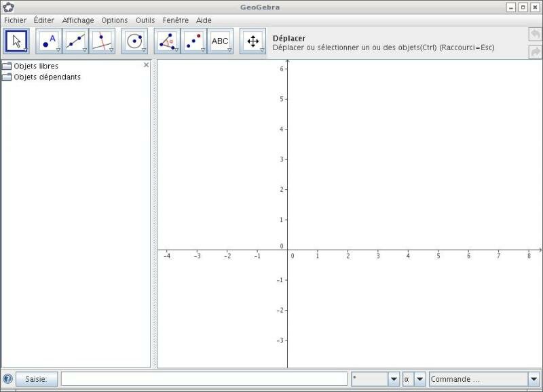Open the Fichier menu
This screenshot has width=543, height=392.
pos(15,20)
